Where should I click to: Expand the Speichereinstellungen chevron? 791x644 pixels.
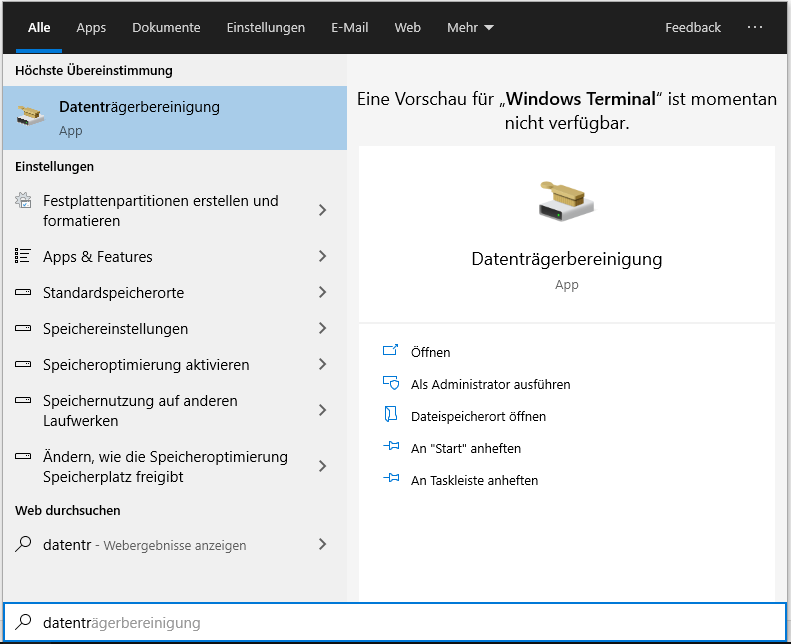[323, 328]
